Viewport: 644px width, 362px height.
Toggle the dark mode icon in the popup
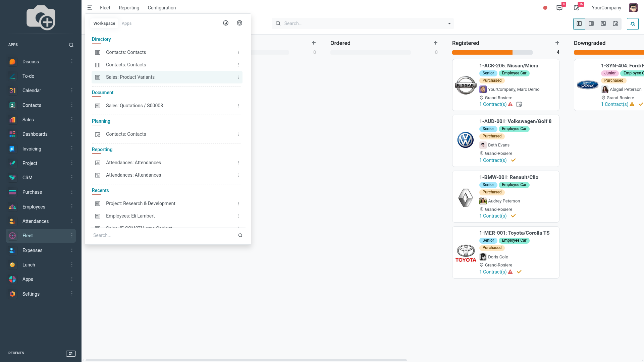point(226,23)
